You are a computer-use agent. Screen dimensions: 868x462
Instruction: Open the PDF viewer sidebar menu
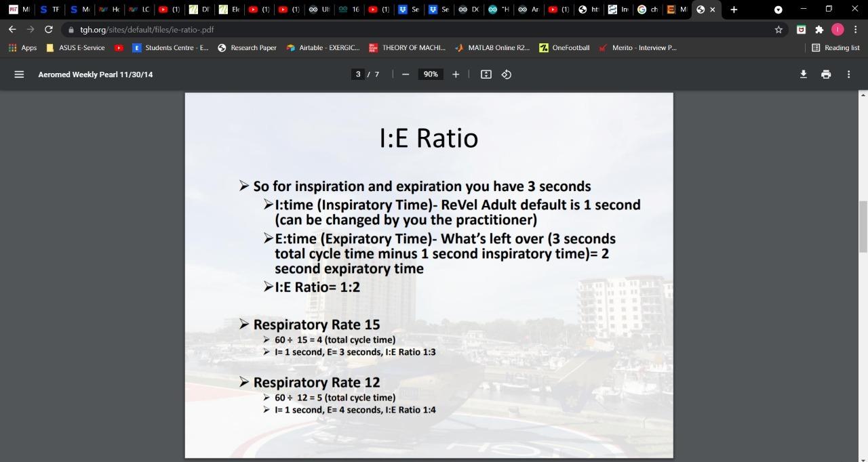pyautogui.click(x=19, y=75)
